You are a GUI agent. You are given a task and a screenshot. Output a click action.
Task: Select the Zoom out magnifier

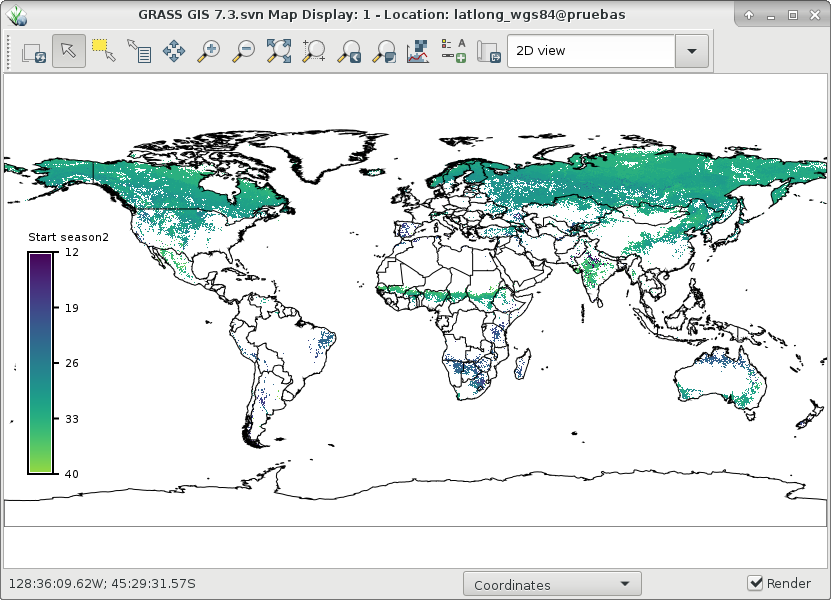[x=244, y=52]
